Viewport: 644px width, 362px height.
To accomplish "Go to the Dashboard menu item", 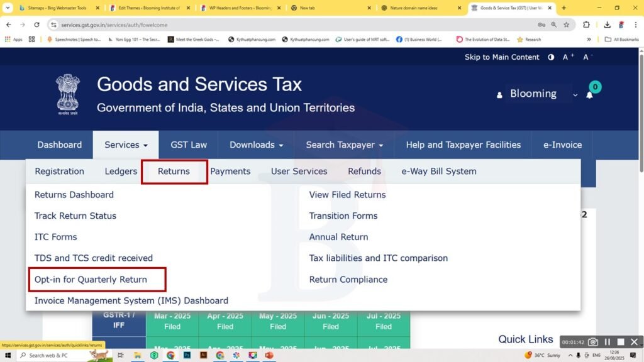I will pyautogui.click(x=60, y=145).
